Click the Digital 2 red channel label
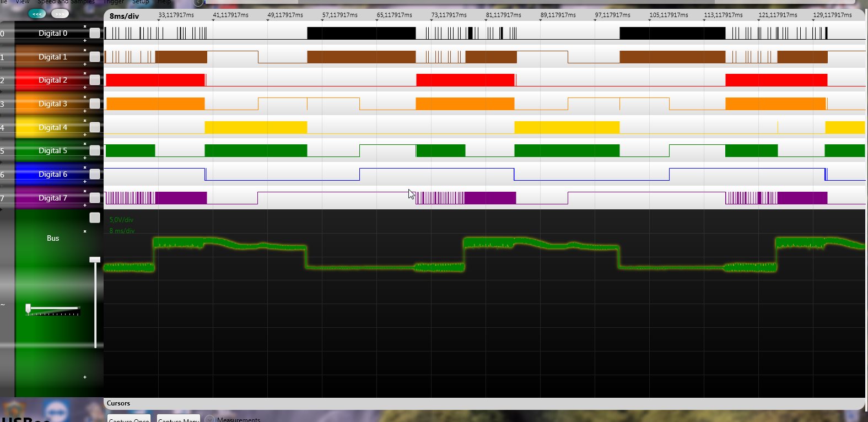 [x=53, y=80]
